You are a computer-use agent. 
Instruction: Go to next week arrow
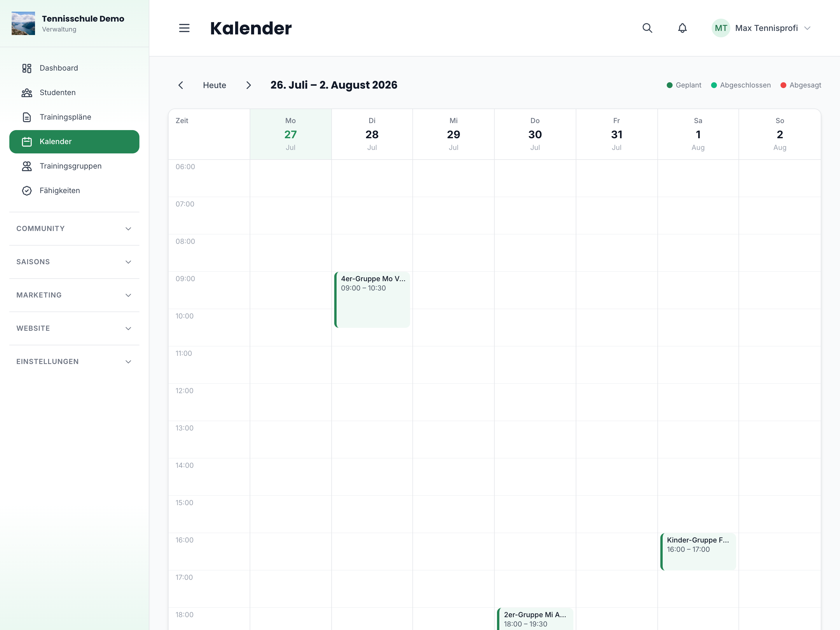(x=249, y=85)
